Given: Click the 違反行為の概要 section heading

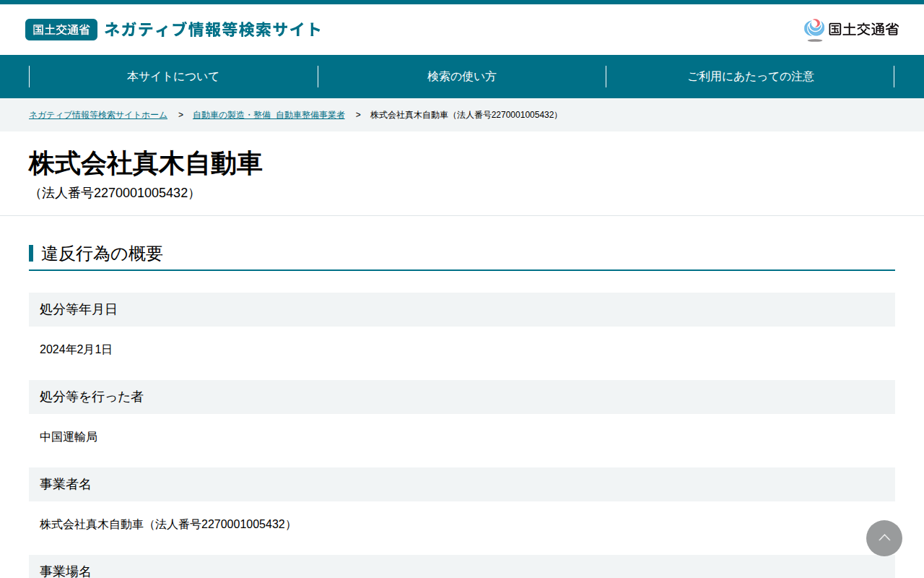Looking at the screenshot, I should pos(102,254).
